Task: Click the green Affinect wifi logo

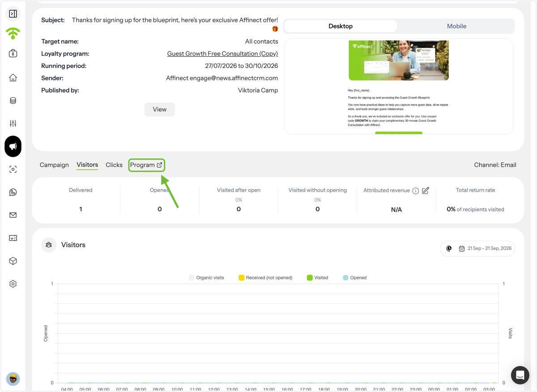Action: pos(13,33)
